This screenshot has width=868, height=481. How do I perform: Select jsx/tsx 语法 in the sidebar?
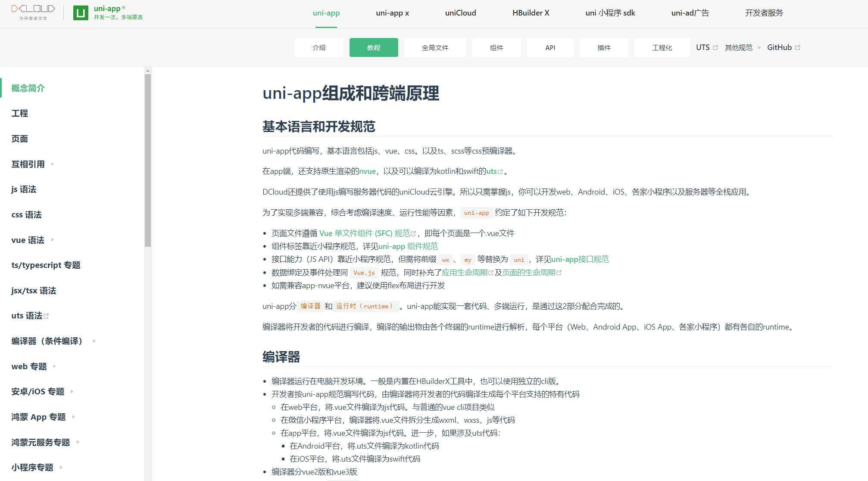34,291
